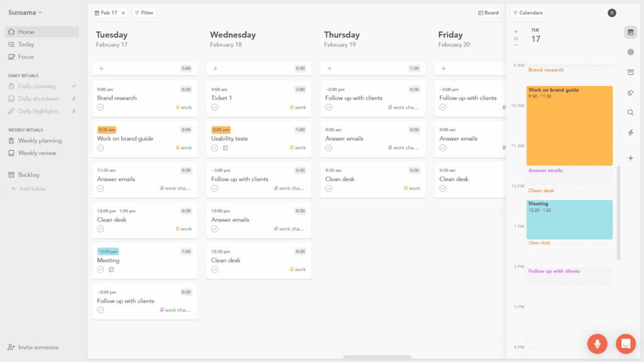This screenshot has height=362, width=644.
Task: Click the red microphone button
Action: click(597, 343)
